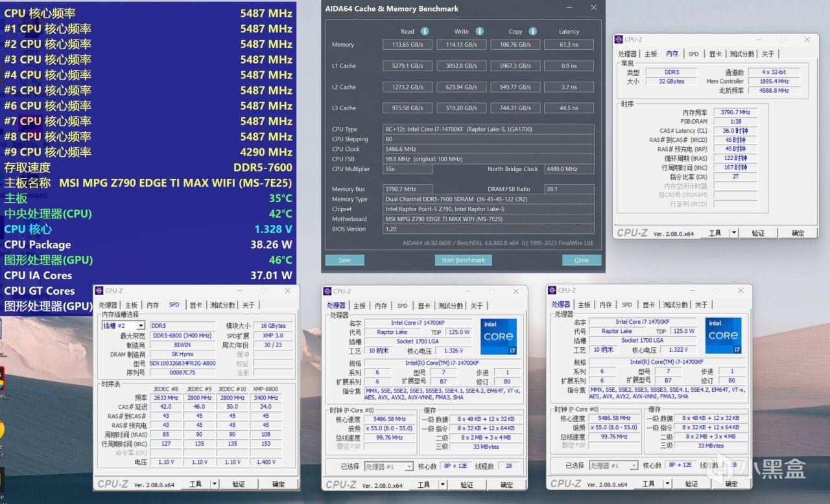Expand 工具 dropdown arrow in the 1.326 V CPU-Z window
Screen dimensions: 830x504
point(442,485)
